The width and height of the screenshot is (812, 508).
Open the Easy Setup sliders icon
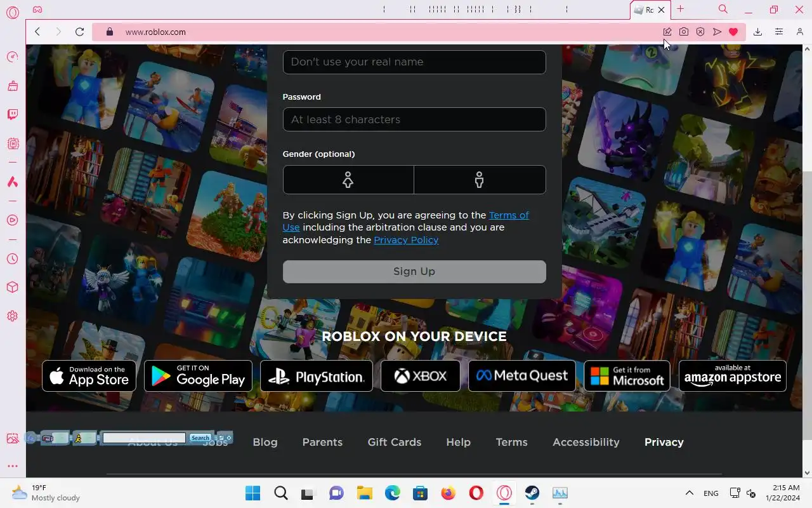(x=779, y=32)
